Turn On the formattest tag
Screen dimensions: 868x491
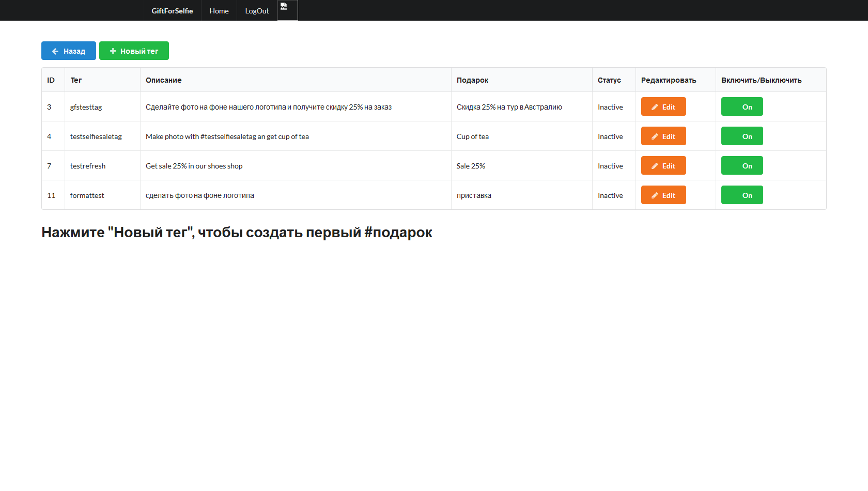tap(742, 195)
